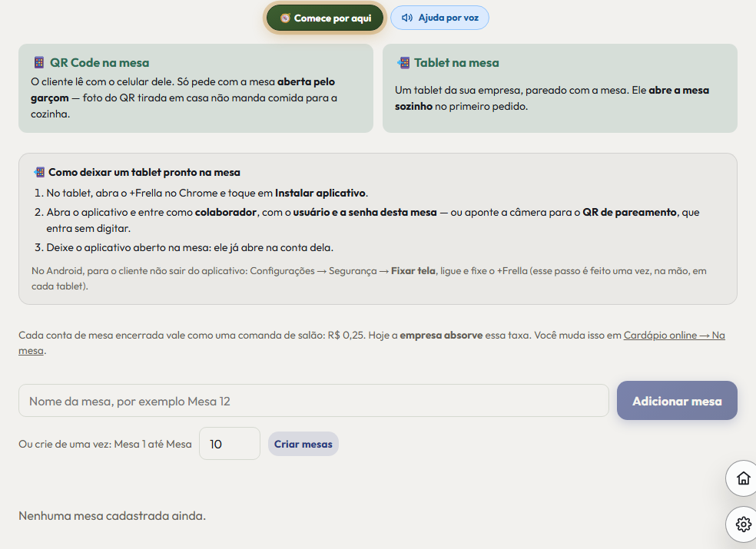Screen dimensions: 756x549
Task: Open the Cardápio online → Na mesa link
Action: tap(674, 335)
